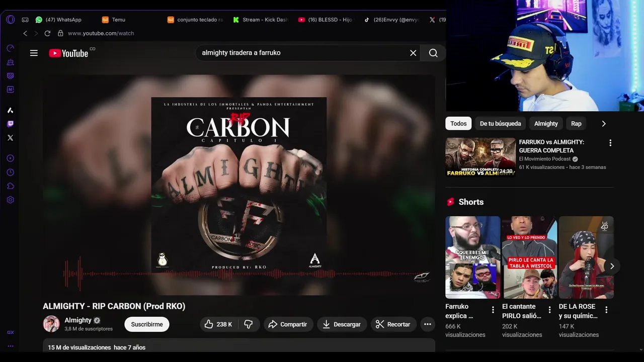Select the 'Rap' filter chip
This screenshot has height=362, width=644.
point(576,124)
